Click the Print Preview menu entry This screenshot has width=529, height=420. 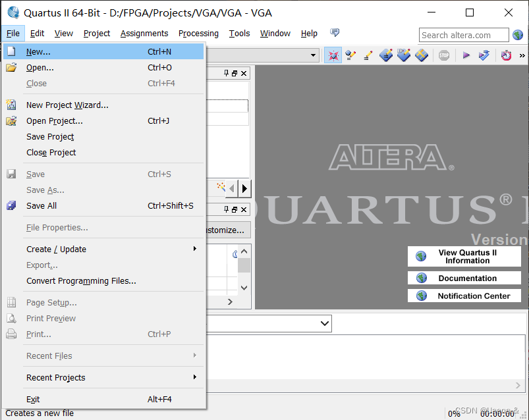tap(103, 318)
